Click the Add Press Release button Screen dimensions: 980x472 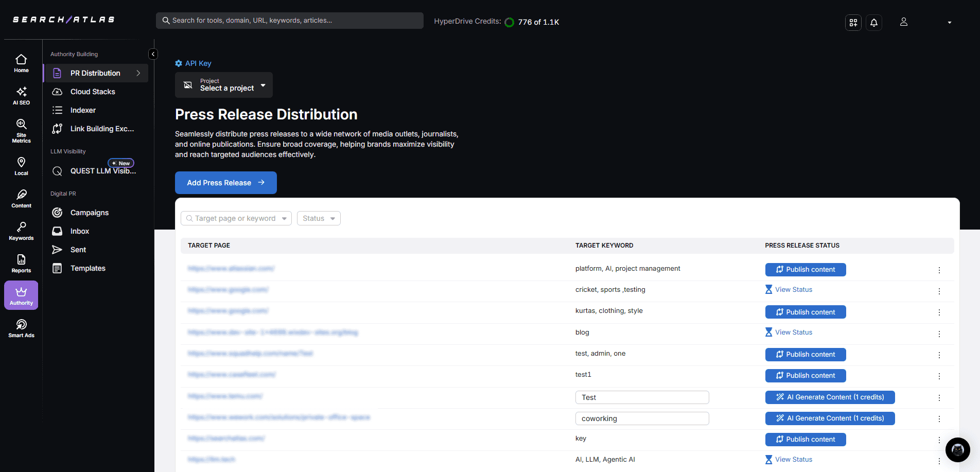[225, 183]
